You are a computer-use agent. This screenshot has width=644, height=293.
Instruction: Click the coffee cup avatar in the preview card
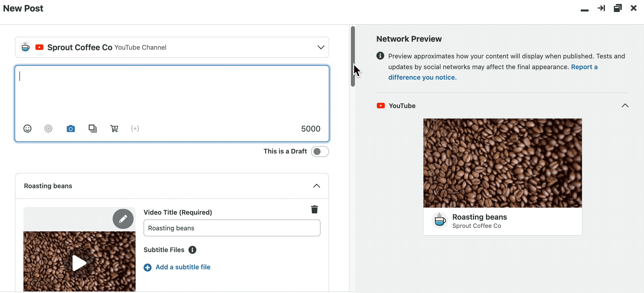pyautogui.click(x=440, y=221)
